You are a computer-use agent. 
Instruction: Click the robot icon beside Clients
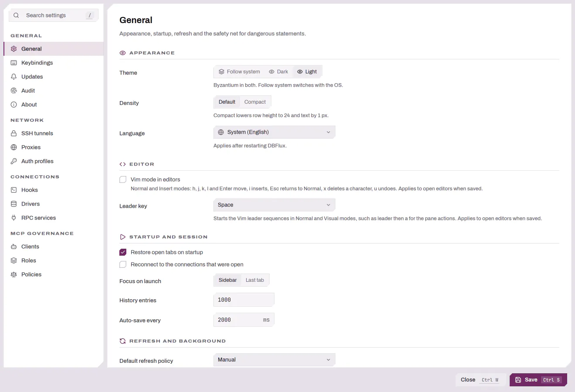click(x=14, y=247)
